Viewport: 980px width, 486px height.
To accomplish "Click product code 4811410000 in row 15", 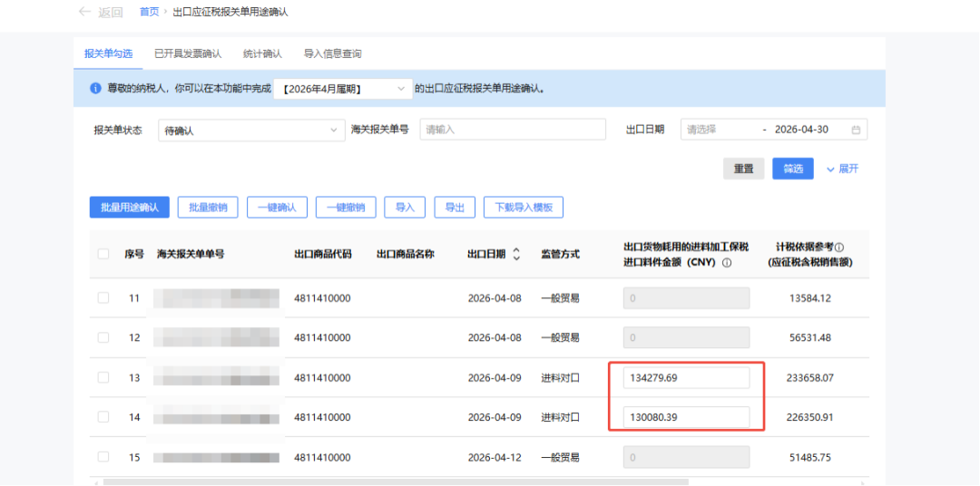I will [x=322, y=457].
